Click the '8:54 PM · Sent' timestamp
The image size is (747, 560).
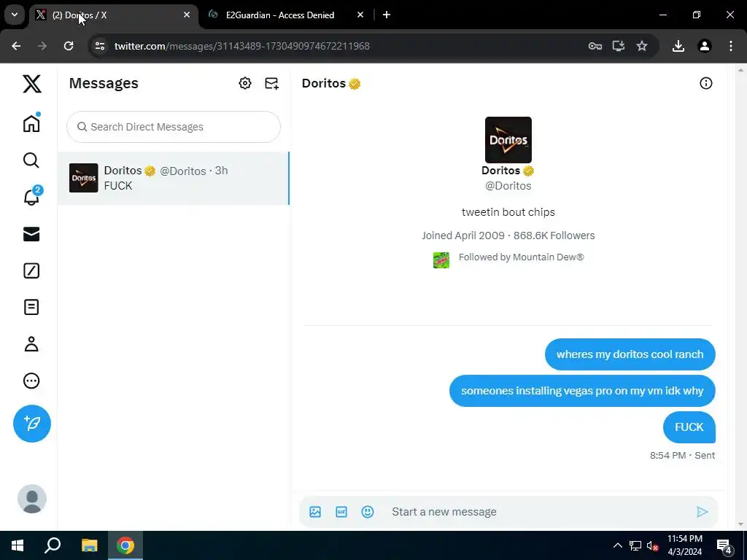(682, 455)
